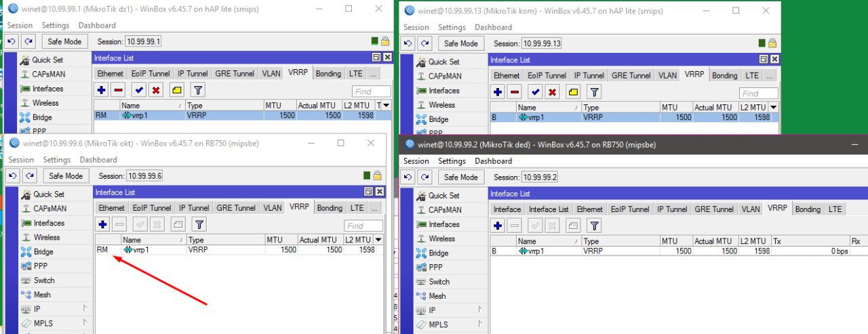Click the Undo arrow in kom window
The width and height of the screenshot is (868, 334).
click(408, 43)
